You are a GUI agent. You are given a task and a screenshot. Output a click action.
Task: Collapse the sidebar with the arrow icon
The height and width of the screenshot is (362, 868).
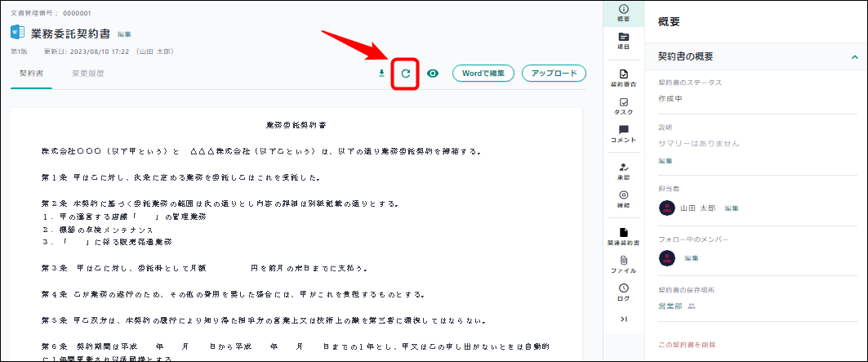click(624, 319)
